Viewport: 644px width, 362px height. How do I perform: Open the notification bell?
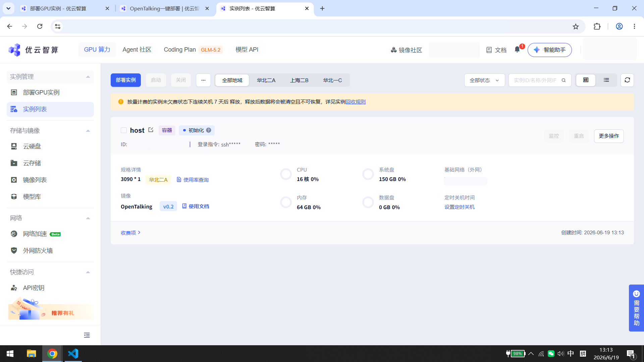tap(517, 50)
